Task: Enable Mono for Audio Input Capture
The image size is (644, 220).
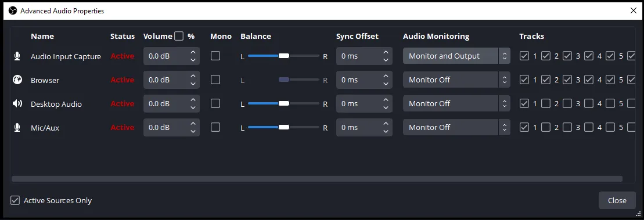Action: pos(215,56)
